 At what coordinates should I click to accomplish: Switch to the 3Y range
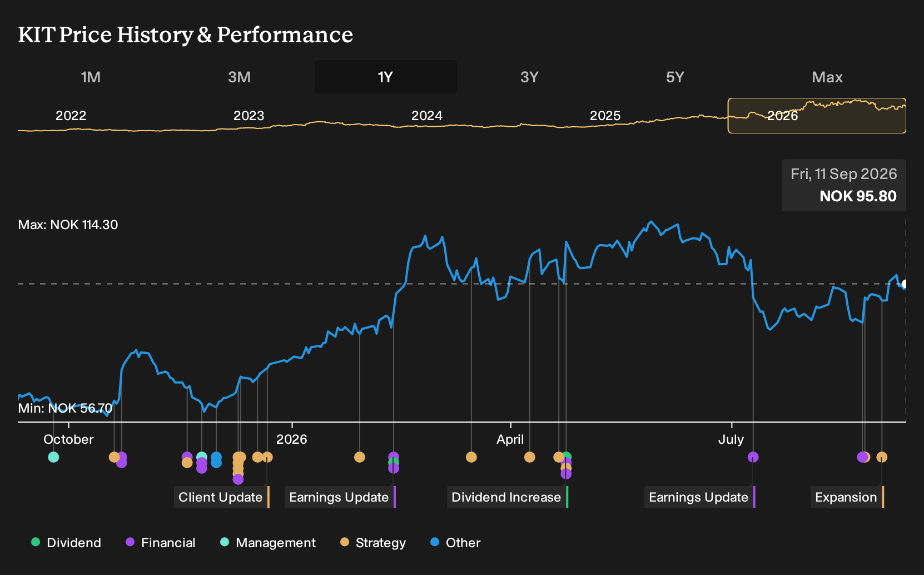coord(529,77)
